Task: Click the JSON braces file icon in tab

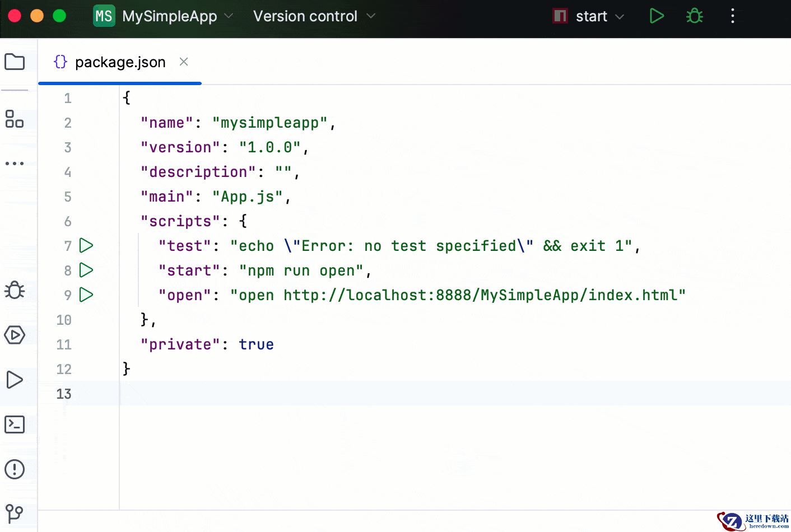Action: 61,62
